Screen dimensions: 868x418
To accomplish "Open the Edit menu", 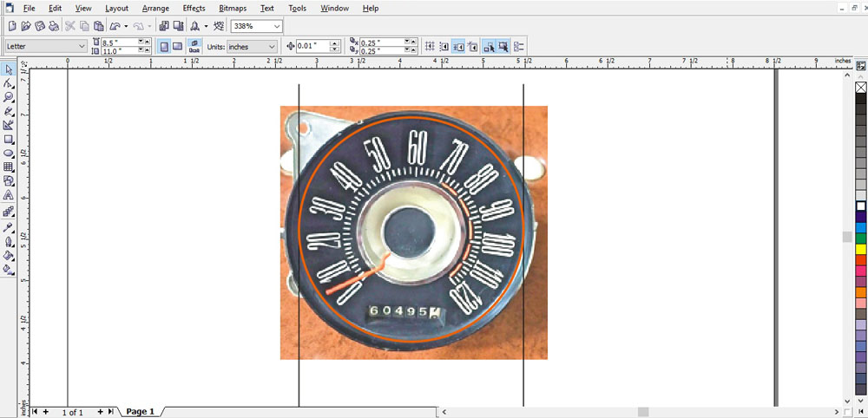I will pos(55,9).
